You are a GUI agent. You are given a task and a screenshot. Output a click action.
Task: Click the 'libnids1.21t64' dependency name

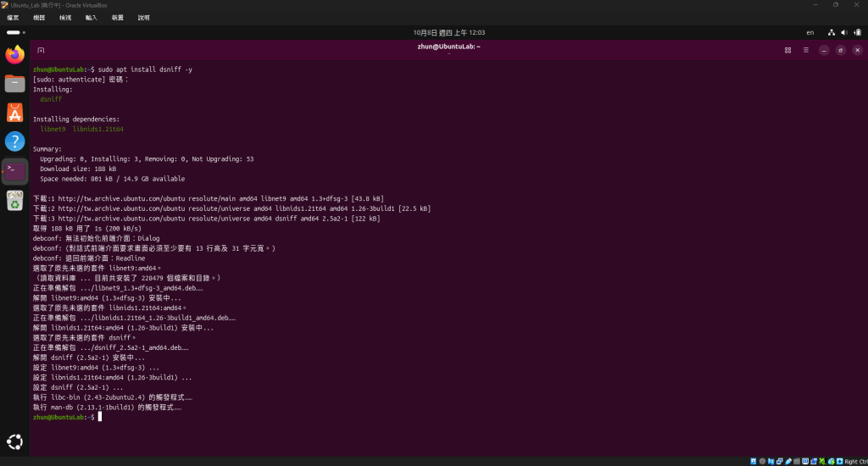coord(98,130)
